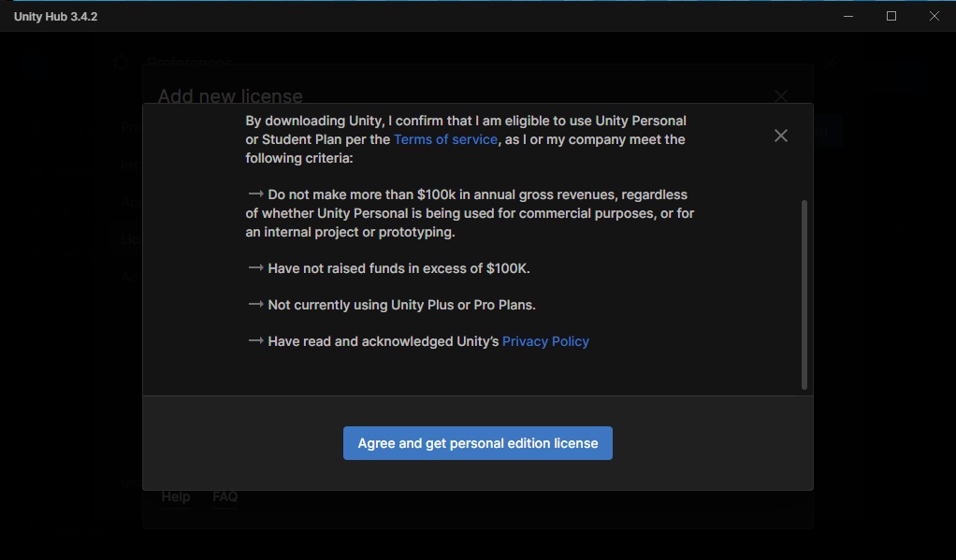
Task: Minimize the Unity Hub window
Action: coord(848,16)
